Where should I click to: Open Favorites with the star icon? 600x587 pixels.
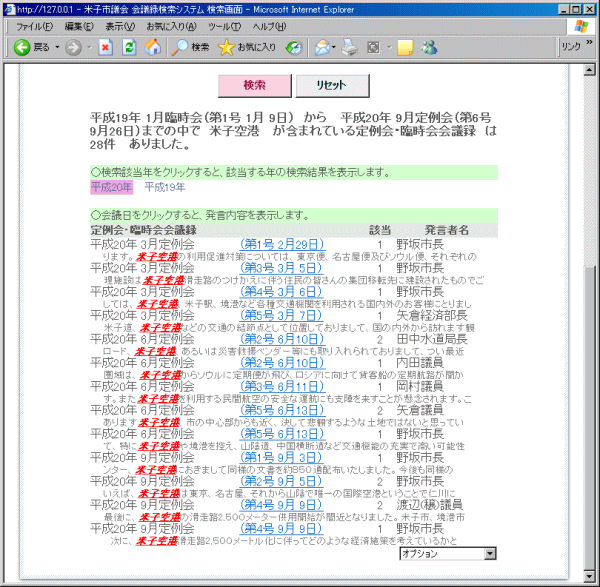coord(226,47)
